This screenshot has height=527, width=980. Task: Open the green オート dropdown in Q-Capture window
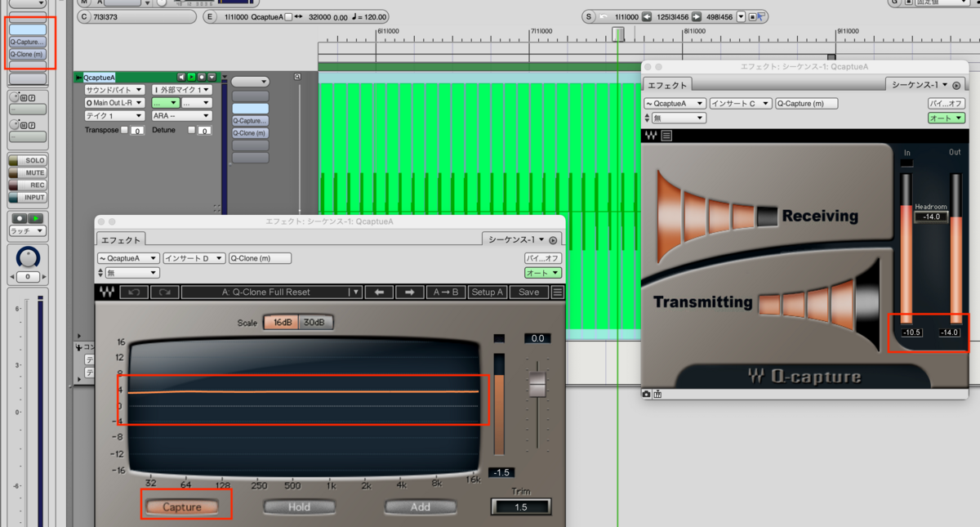[x=947, y=118]
